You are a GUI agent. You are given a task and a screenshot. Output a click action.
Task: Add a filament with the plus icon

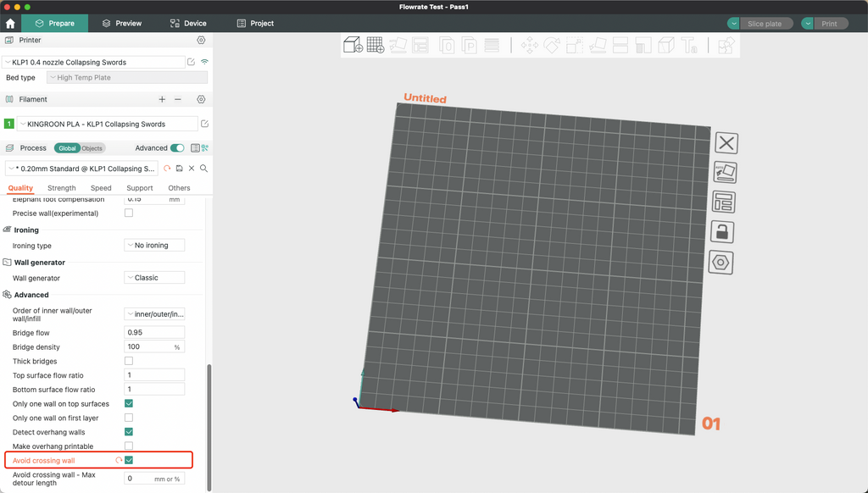pos(163,99)
